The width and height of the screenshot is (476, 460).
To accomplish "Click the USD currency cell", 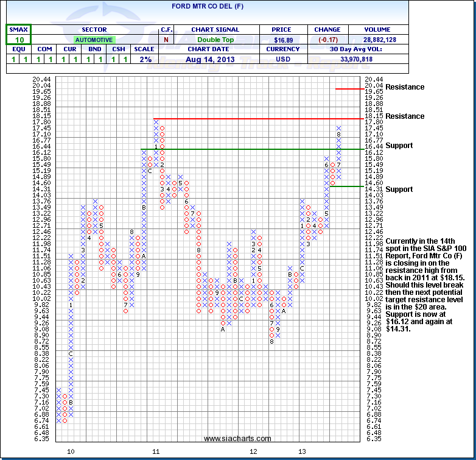I will point(284,59).
